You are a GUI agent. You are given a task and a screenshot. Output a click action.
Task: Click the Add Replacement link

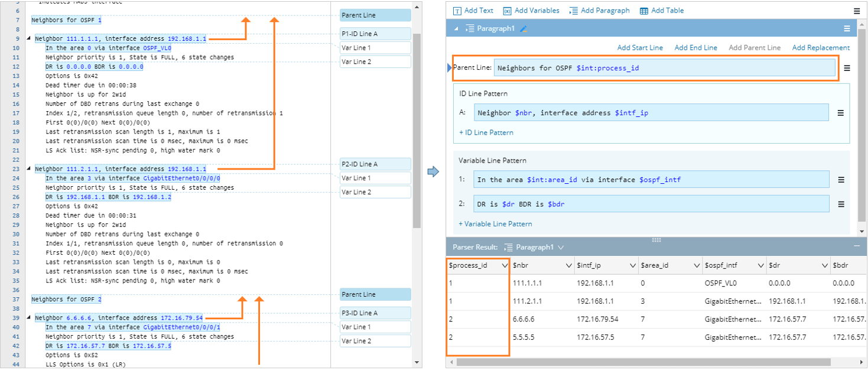[x=821, y=48]
